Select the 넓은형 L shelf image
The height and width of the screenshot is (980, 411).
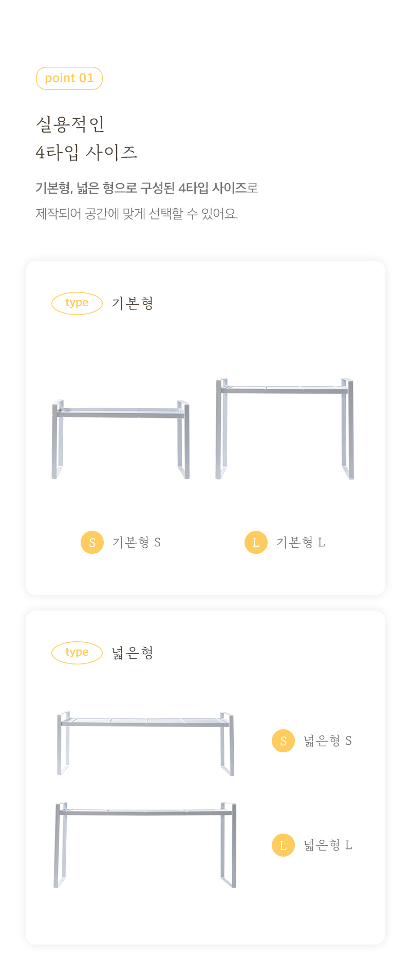(x=145, y=845)
